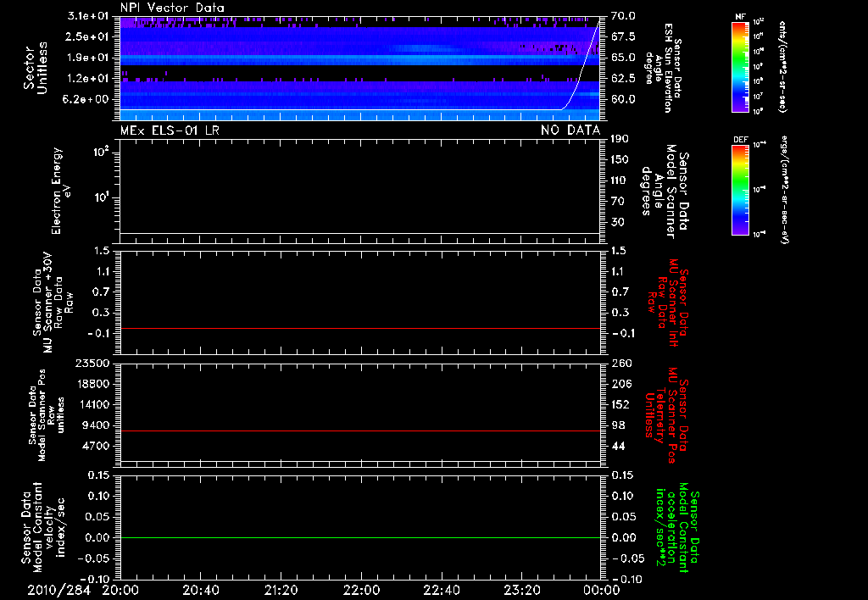Select the 'MEx ELS-01 LR' panel title

[x=170, y=130]
